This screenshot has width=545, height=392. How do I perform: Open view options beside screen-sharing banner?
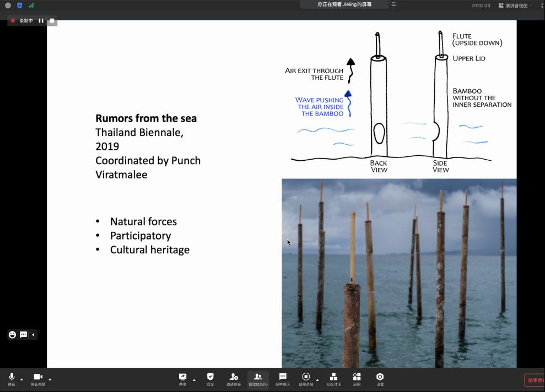(393, 4)
